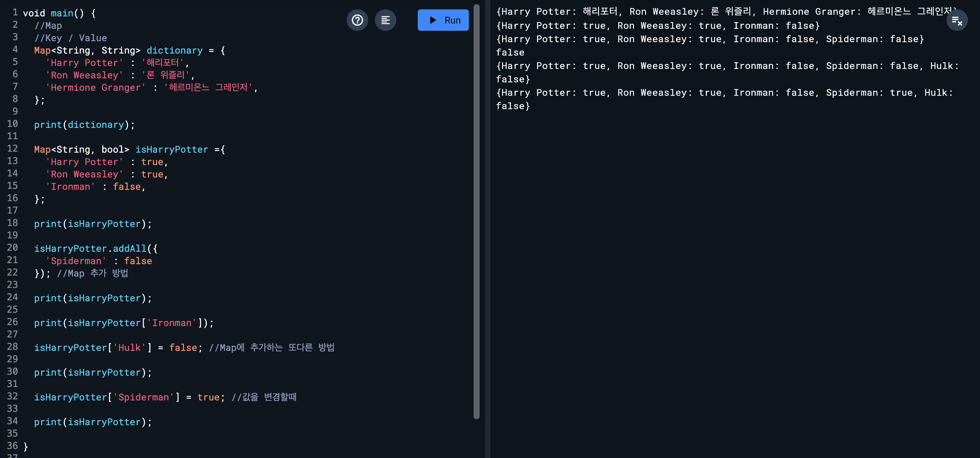Click print(isHarryPotter) on line 34
The width and height of the screenshot is (980, 458).
[93, 422]
